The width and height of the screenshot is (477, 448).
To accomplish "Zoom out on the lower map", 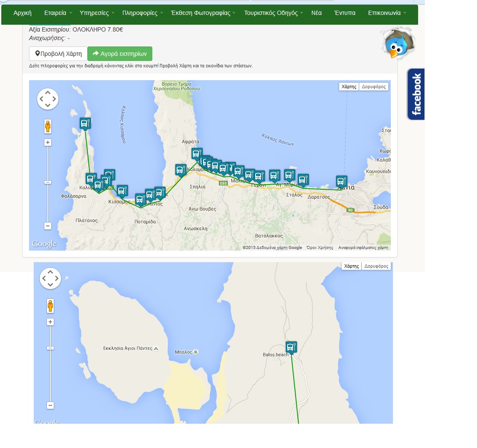I will (50, 405).
